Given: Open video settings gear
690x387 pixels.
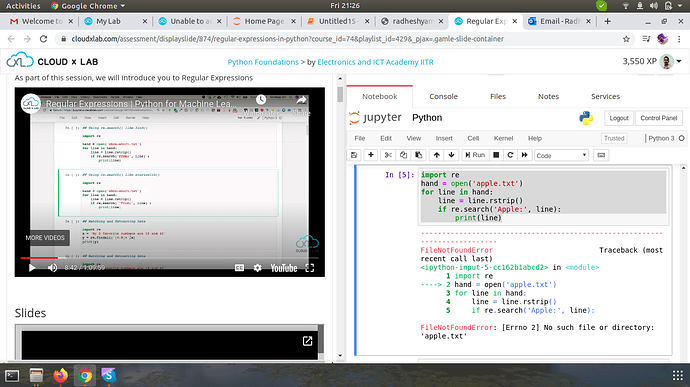Looking at the screenshot, I should (x=257, y=268).
